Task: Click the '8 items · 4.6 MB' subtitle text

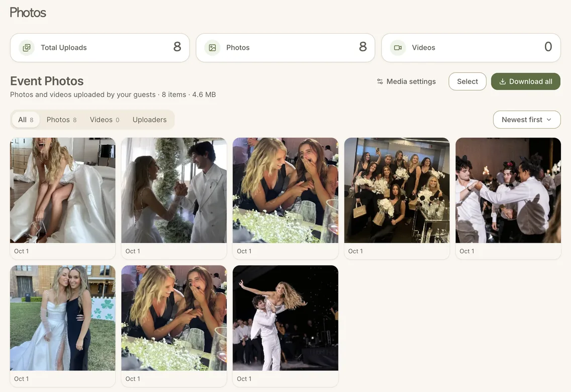Action: [x=188, y=94]
